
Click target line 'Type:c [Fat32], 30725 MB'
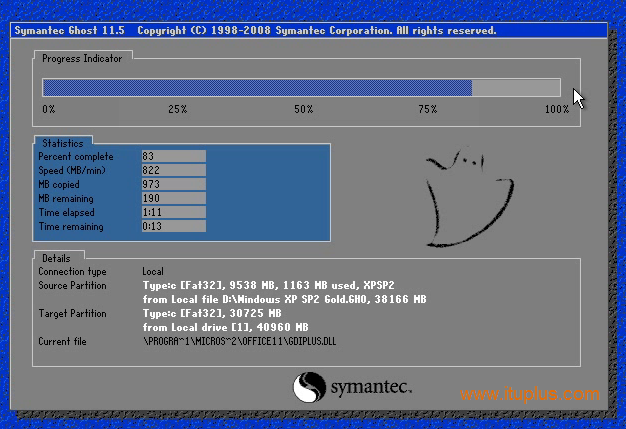click(x=212, y=313)
